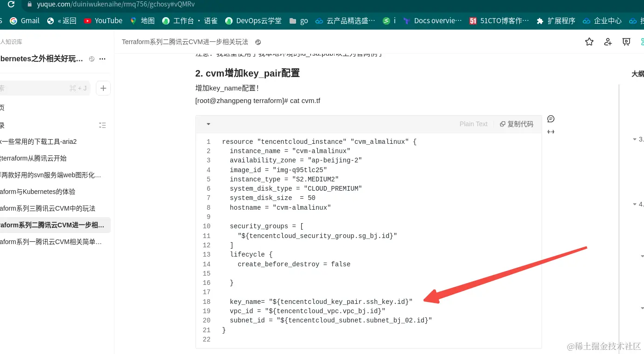Click the knowledge base visibility icon
644x354 pixels.
coord(92,59)
